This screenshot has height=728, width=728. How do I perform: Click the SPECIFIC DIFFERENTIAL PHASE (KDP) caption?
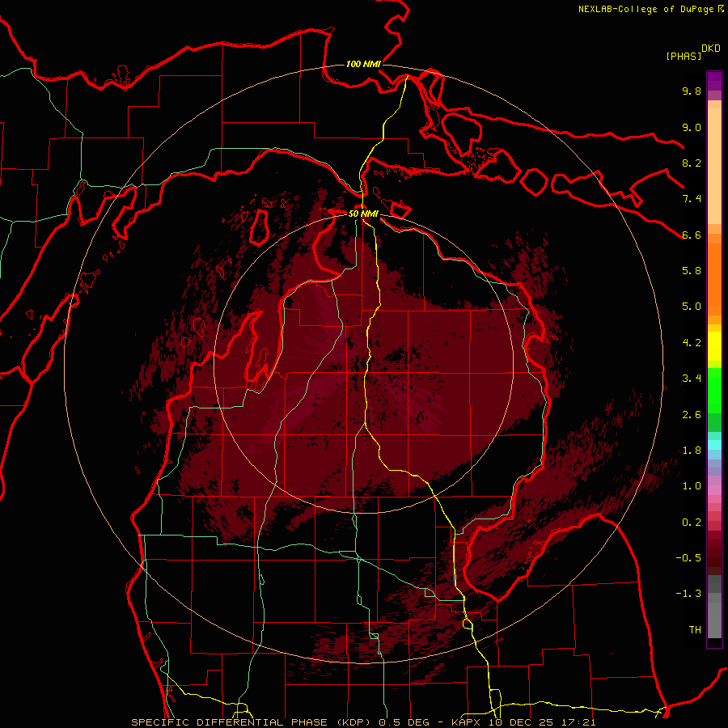(x=250, y=722)
